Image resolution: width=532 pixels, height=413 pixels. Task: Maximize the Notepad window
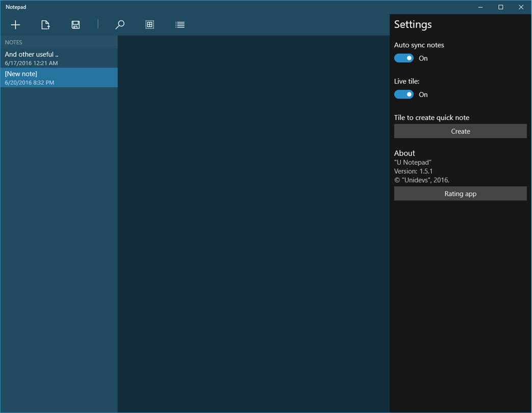500,7
